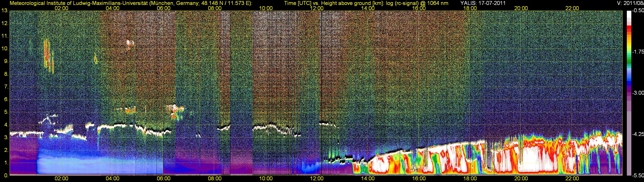Click the '06:00' label on the top time axis
644x182 pixels.
(x=164, y=8)
